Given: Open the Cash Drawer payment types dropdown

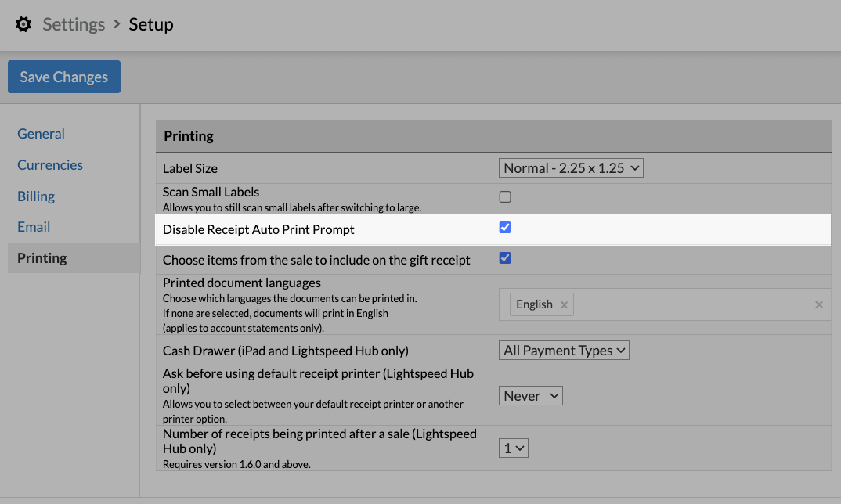Looking at the screenshot, I should [564, 350].
